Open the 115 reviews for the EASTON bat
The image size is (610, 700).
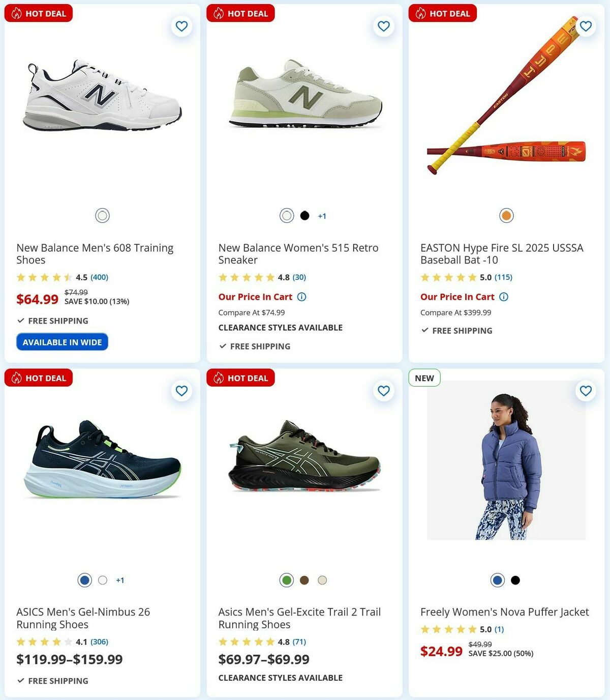click(x=503, y=277)
